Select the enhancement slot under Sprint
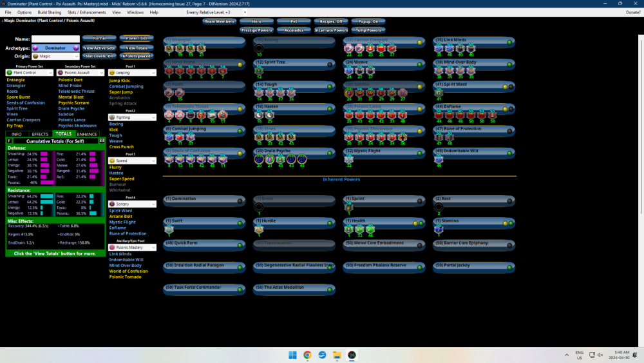644x363 pixels. pyautogui.click(x=348, y=207)
